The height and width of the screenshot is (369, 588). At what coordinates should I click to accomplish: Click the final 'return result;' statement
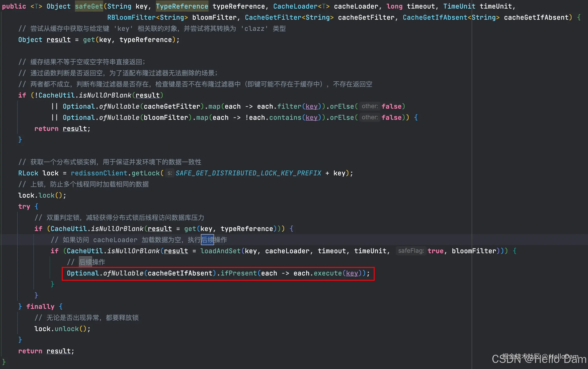click(46, 351)
